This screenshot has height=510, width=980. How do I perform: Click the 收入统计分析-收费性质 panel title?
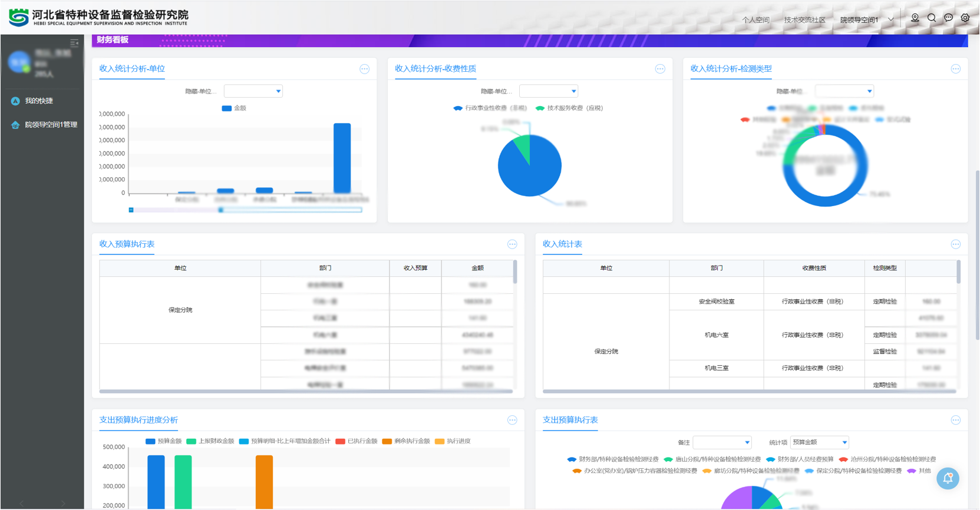[x=435, y=69]
